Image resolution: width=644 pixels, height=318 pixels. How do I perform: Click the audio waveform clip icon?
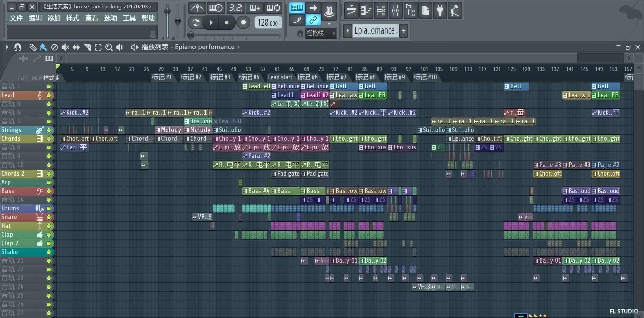pyautogui.click(x=23, y=59)
